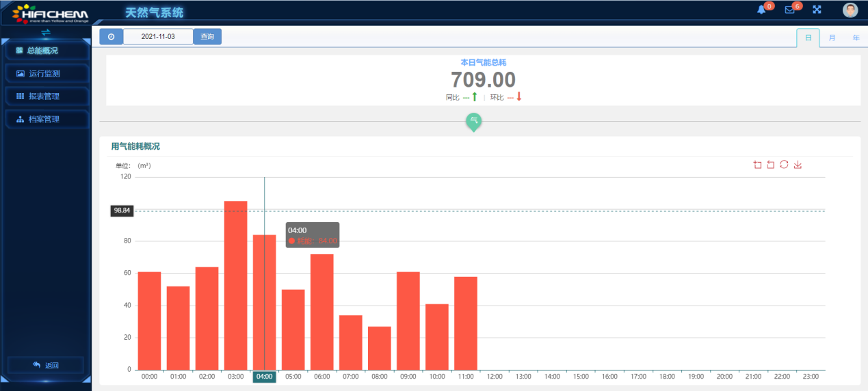Click the user avatar in the header
This screenshot has width=868, height=391.
[x=850, y=10]
